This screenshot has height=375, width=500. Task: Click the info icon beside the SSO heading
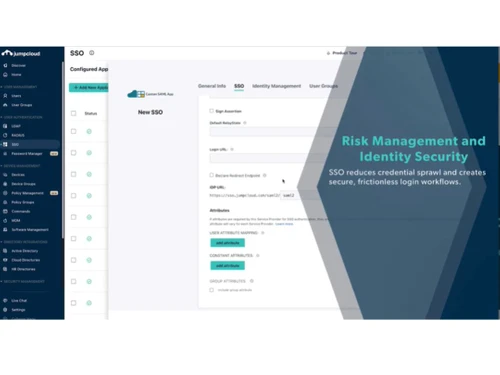point(92,53)
